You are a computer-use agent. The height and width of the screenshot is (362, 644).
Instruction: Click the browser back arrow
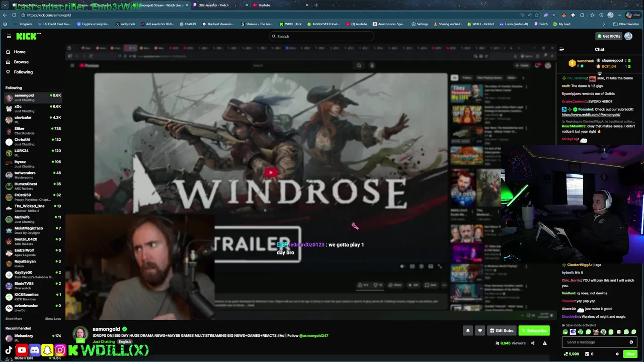[6, 15]
